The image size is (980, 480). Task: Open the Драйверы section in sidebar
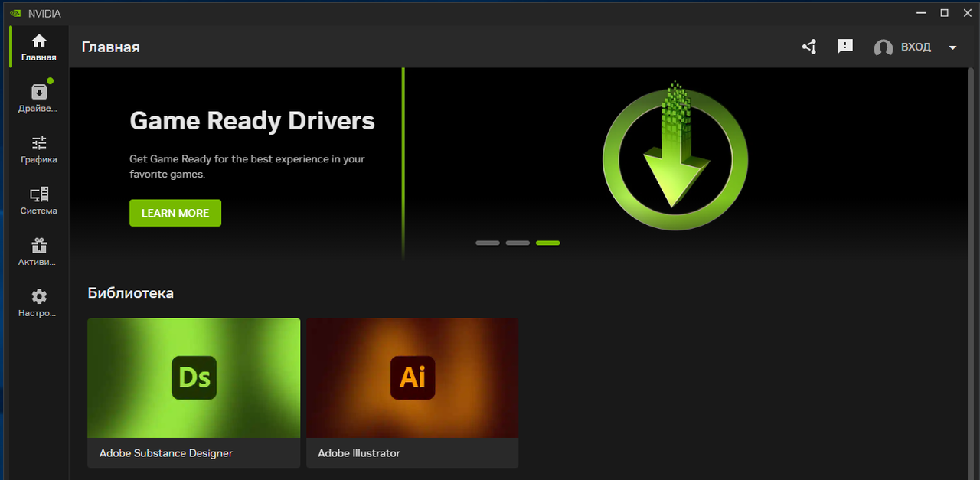tap(39, 97)
